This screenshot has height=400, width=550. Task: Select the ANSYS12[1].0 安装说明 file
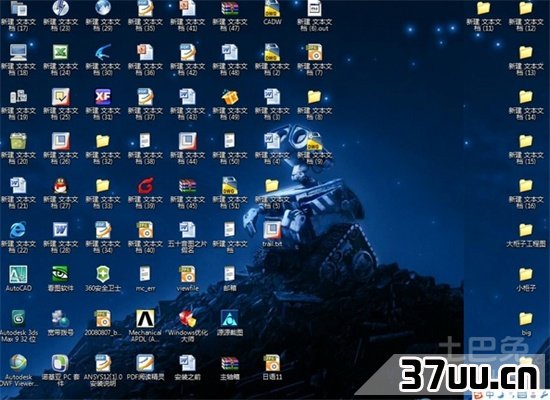[x=103, y=363]
